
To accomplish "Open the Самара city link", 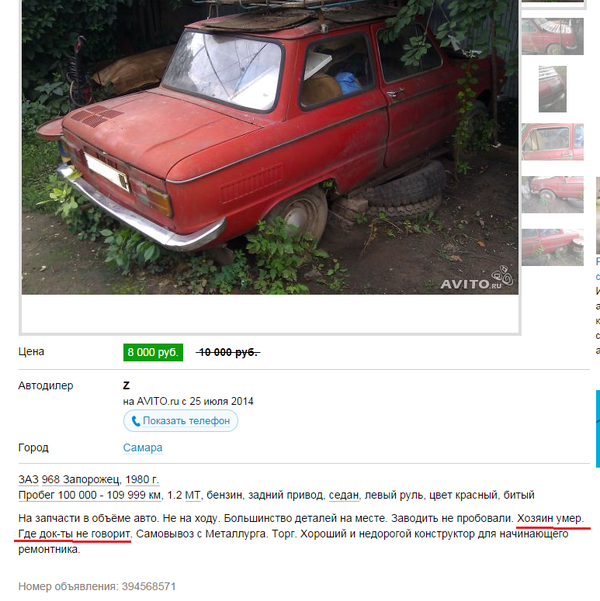I will click(143, 448).
